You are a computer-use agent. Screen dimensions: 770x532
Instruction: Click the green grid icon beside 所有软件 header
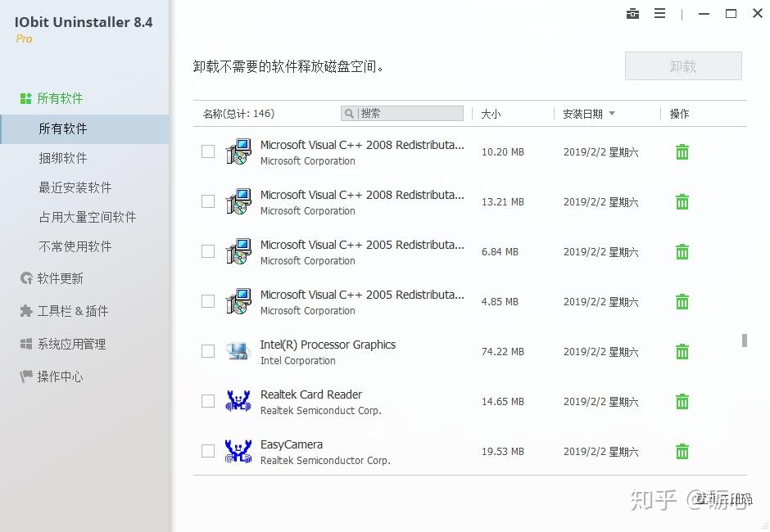(x=25, y=98)
